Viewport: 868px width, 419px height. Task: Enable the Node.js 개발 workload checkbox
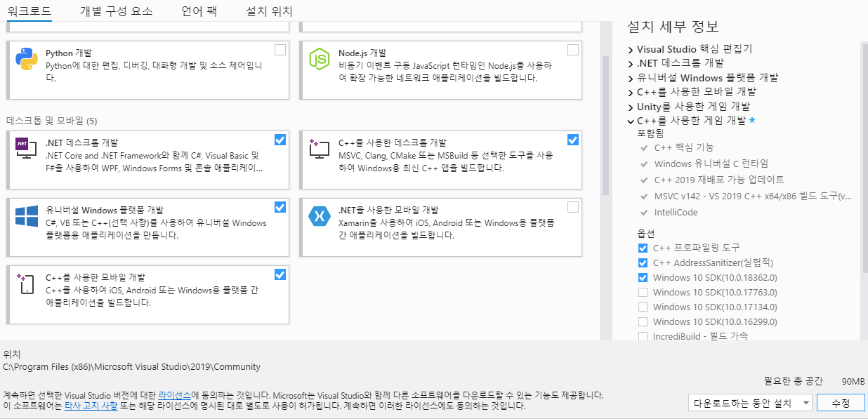573,50
